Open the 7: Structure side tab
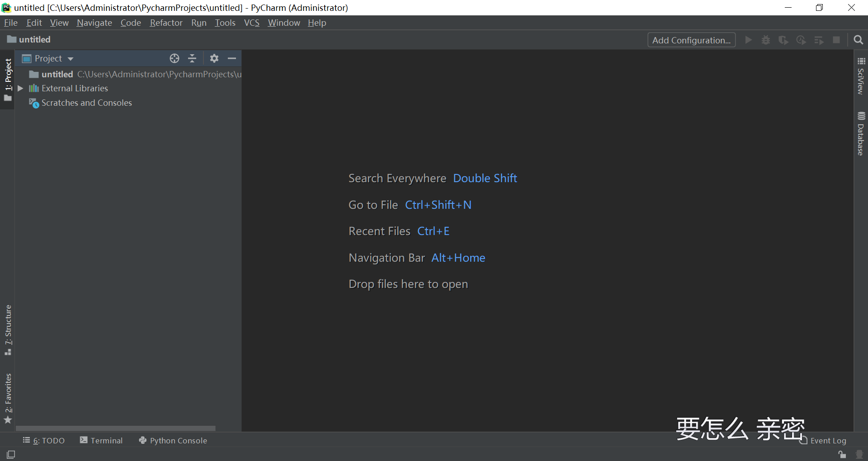 pyautogui.click(x=8, y=330)
